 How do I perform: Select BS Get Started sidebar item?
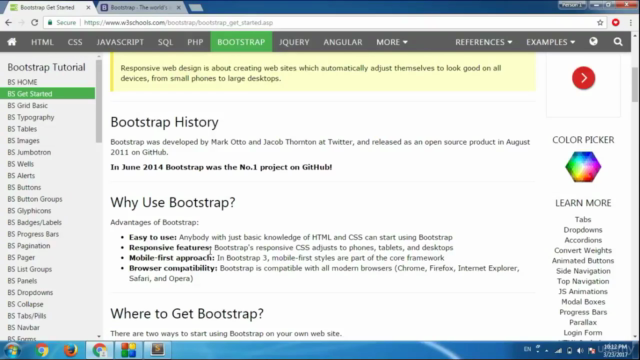pyautogui.click(x=47, y=93)
